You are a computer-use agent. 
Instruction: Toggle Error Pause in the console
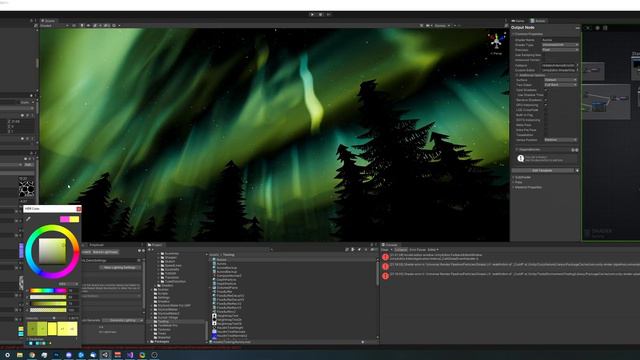[x=417, y=250]
